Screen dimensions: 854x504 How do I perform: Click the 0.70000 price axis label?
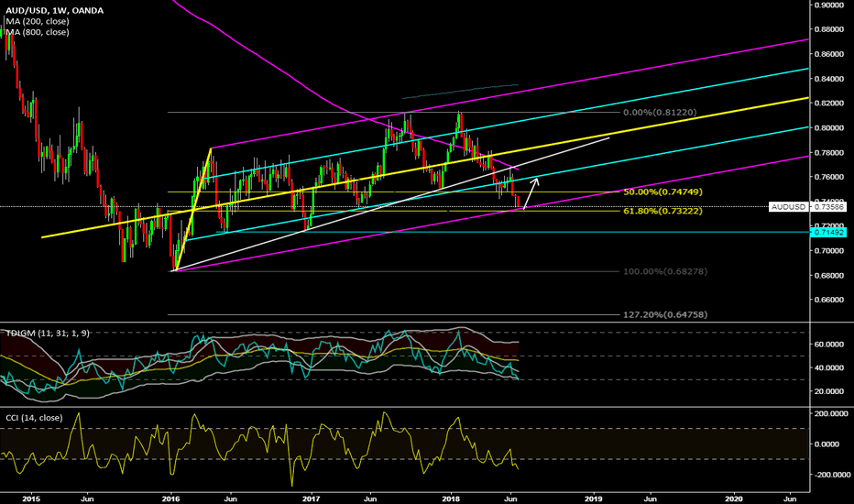828,251
